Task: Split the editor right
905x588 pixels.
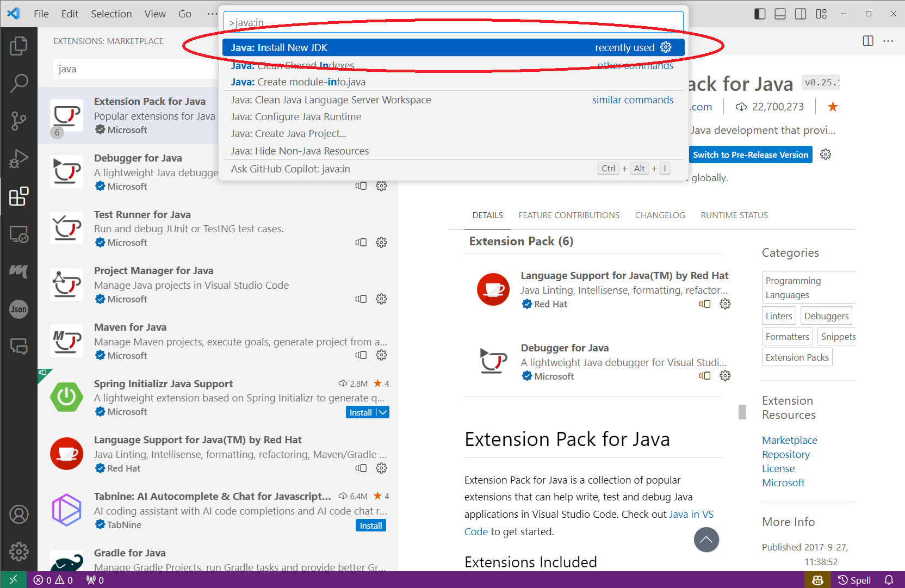Action: (x=868, y=41)
